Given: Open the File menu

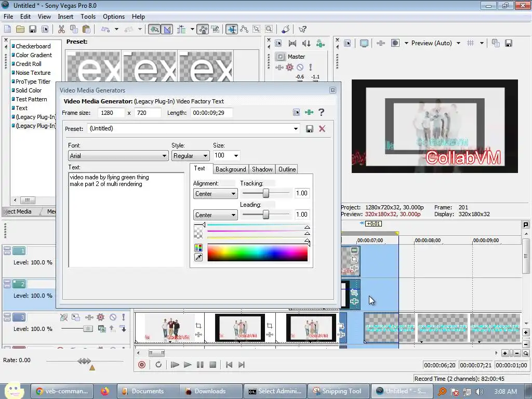Looking at the screenshot, I should pos(8,16).
